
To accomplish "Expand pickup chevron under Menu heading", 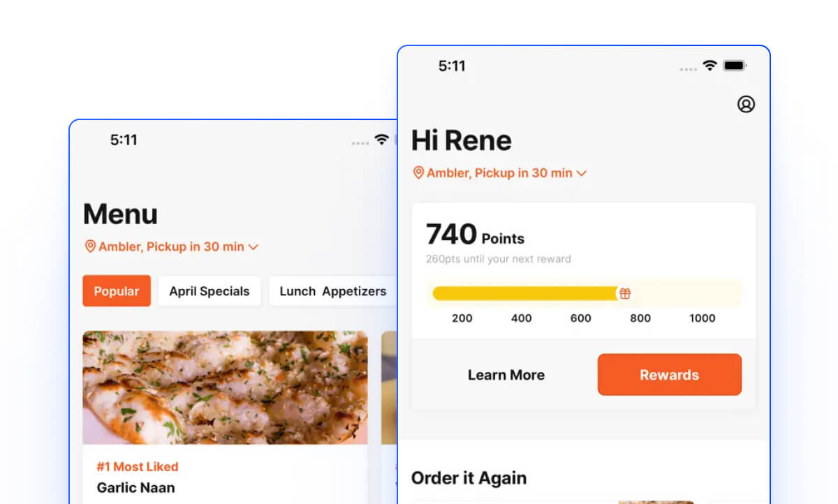I will (253, 247).
